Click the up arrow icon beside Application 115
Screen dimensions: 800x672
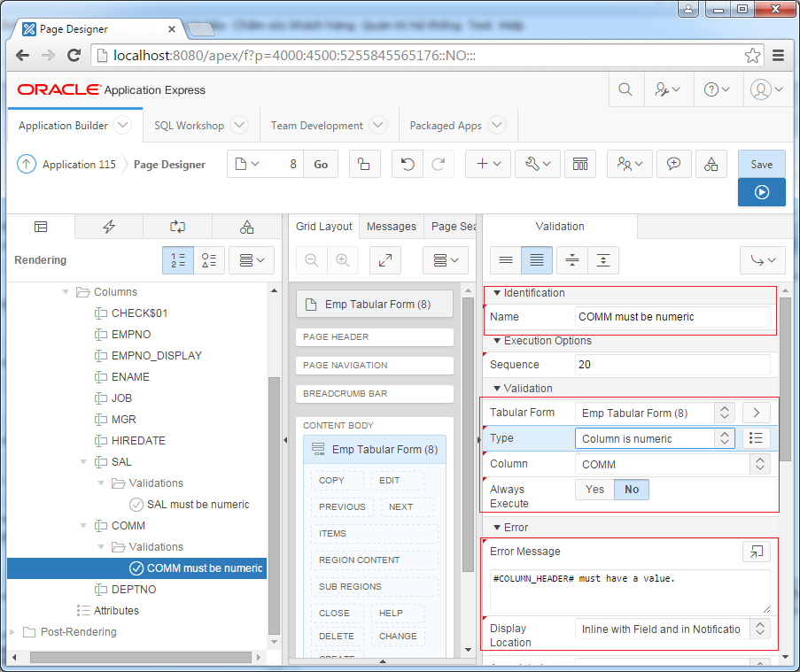click(x=27, y=164)
